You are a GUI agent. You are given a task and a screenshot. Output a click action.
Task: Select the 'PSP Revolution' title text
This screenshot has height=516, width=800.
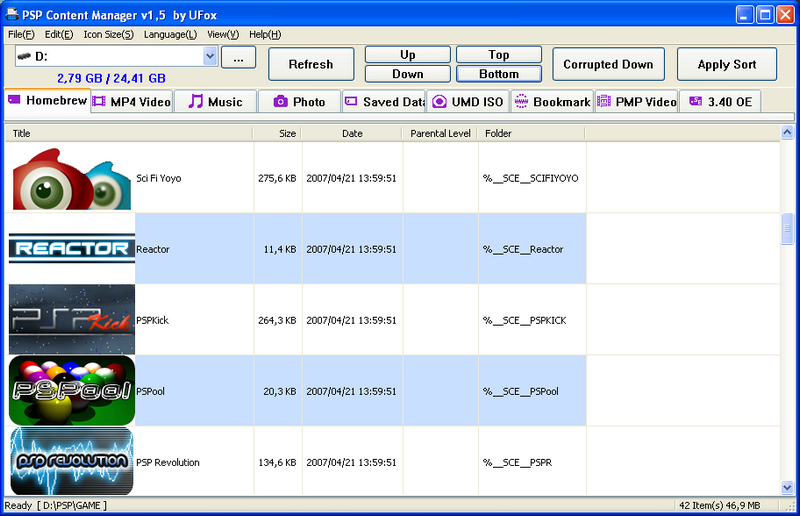point(168,462)
